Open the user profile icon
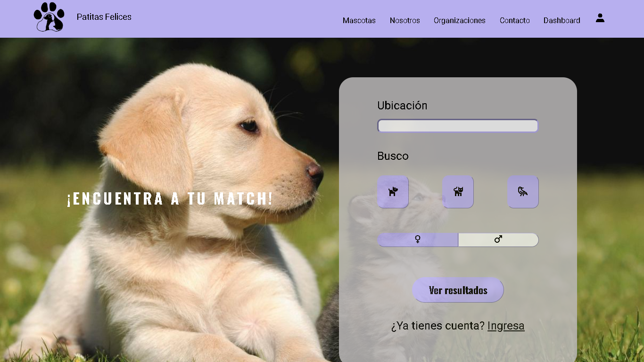The width and height of the screenshot is (644, 362). 600,18
